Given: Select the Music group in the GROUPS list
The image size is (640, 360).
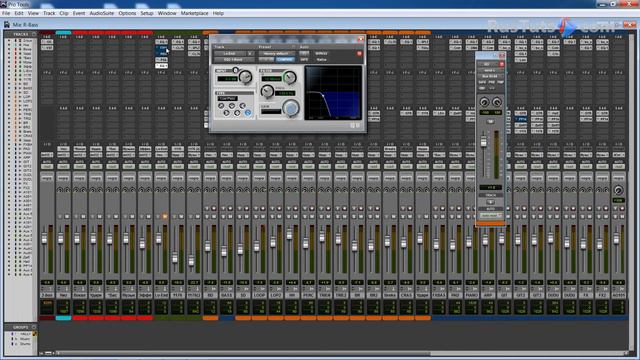Looking at the screenshot, I should [x=25, y=339].
